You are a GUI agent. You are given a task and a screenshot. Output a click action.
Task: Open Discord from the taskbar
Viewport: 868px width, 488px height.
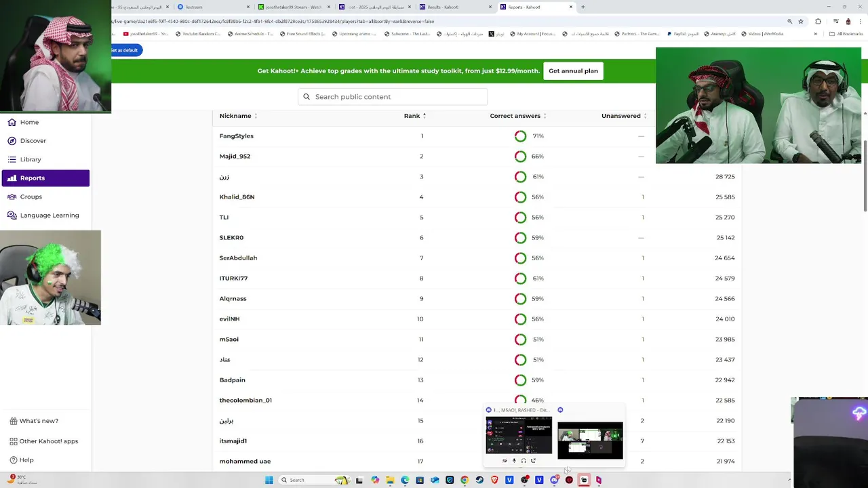554,480
